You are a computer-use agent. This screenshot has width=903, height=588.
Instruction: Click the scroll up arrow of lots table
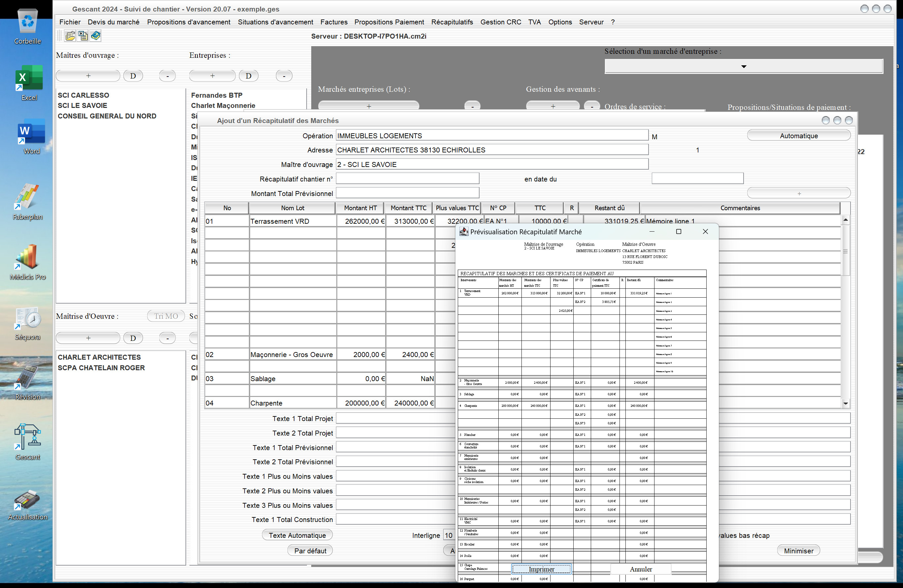click(x=846, y=220)
